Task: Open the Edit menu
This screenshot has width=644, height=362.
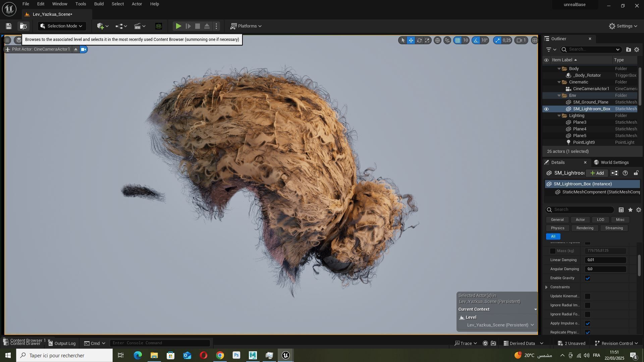Action: [x=41, y=4]
